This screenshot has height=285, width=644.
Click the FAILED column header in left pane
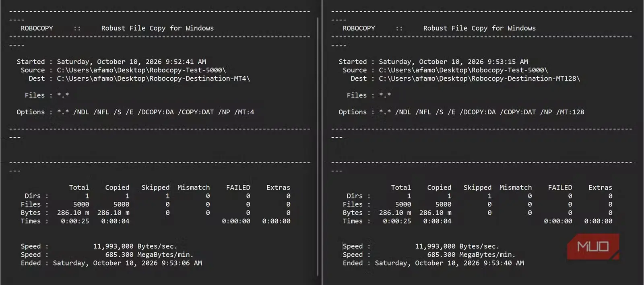pos(238,188)
